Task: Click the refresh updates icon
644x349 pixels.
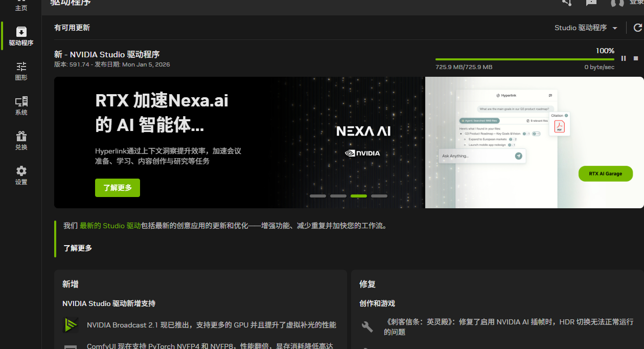Action: tap(637, 28)
